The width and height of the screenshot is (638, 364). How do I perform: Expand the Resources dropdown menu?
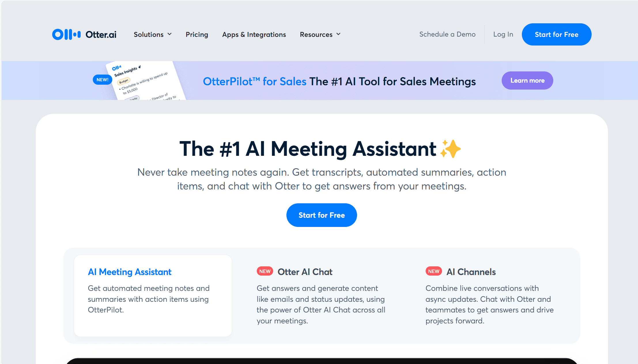coord(320,34)
